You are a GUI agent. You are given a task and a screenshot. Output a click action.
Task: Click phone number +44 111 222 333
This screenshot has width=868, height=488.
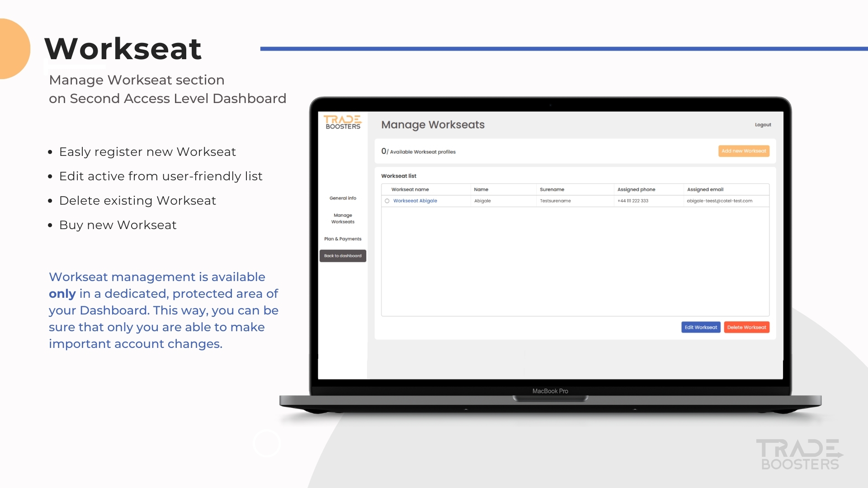pyautogui.click(x=632, y=201)
